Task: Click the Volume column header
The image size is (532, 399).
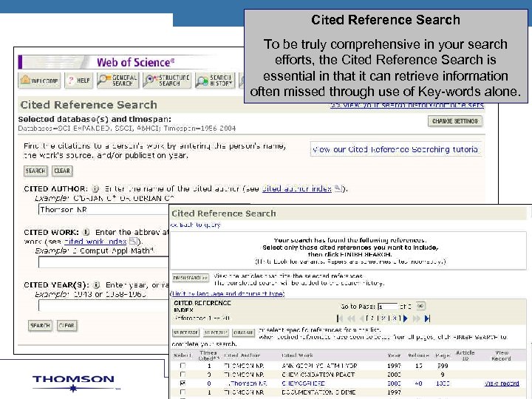Action: [x=418, y=355]
